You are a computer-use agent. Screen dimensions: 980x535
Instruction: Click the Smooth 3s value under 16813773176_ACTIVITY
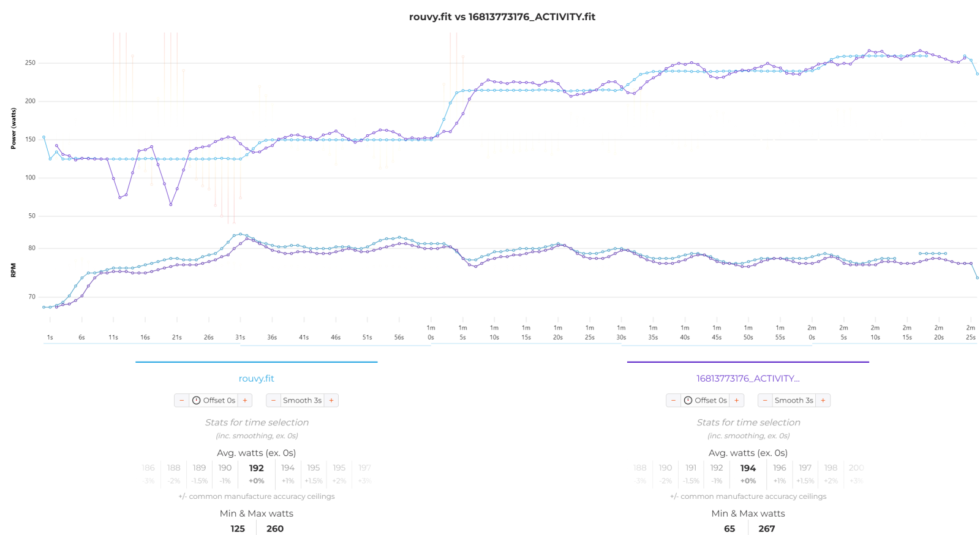pyautogui.click(x=794, y=400)
